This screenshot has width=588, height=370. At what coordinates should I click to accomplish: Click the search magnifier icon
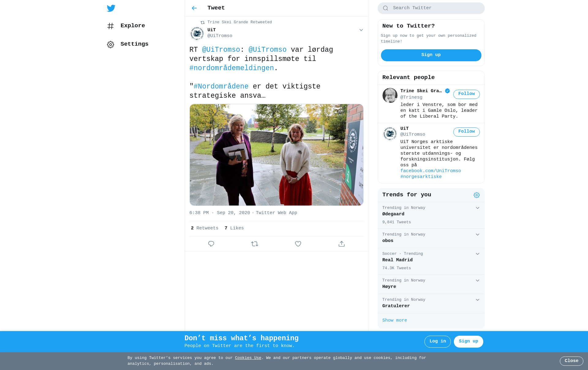pos(386,8)
